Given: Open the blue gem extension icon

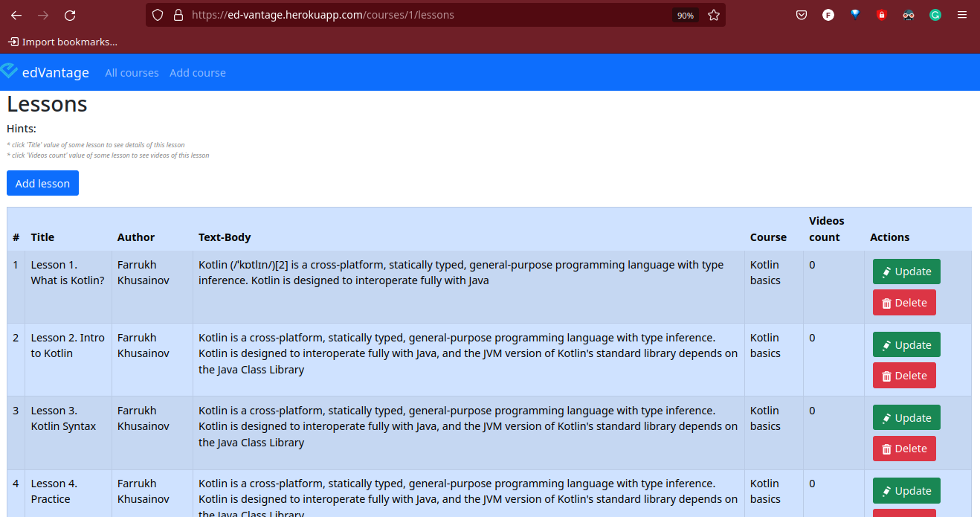Looking at the screenshot, I should coord(855,14).
